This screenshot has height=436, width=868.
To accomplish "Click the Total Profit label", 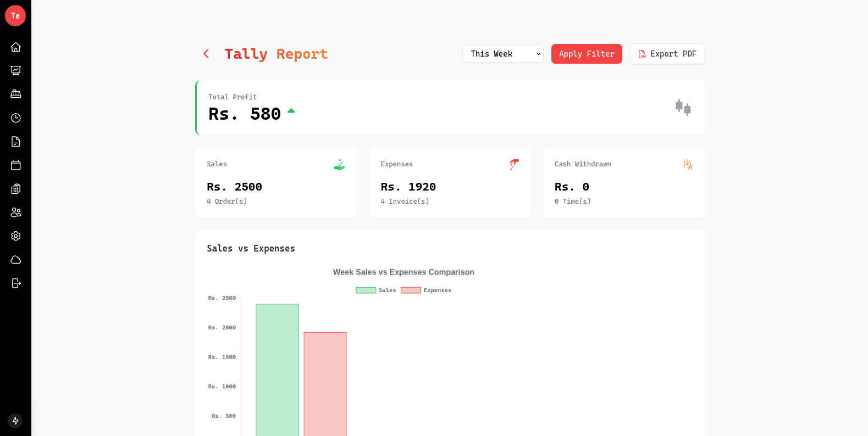I will pos(233,97).
